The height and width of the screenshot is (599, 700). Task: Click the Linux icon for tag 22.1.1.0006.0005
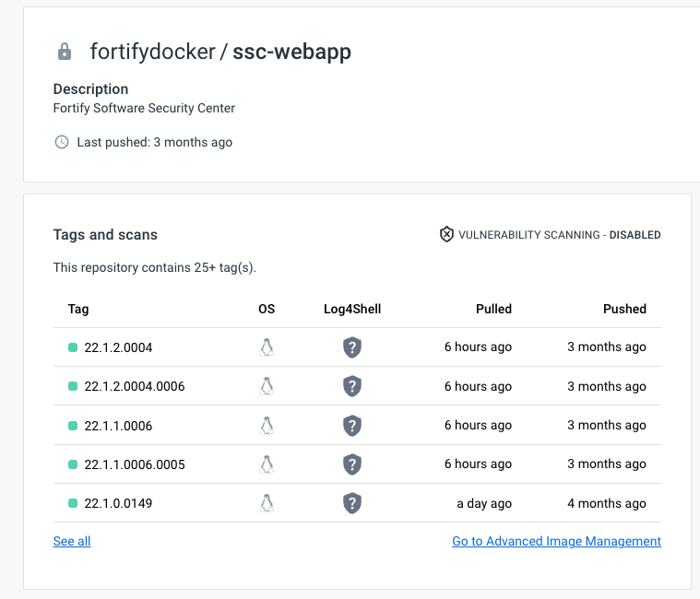267,464
